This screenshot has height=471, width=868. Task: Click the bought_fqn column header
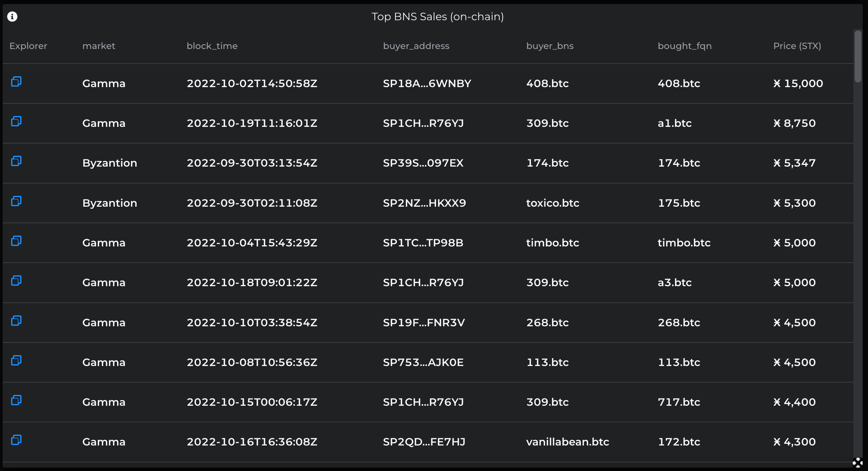point(684,46)
